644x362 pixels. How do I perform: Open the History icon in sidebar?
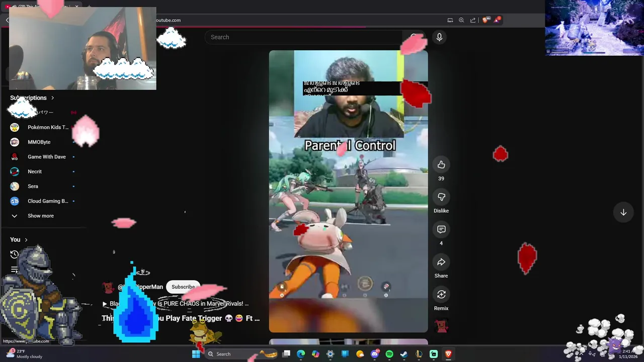tap(15, 254)
